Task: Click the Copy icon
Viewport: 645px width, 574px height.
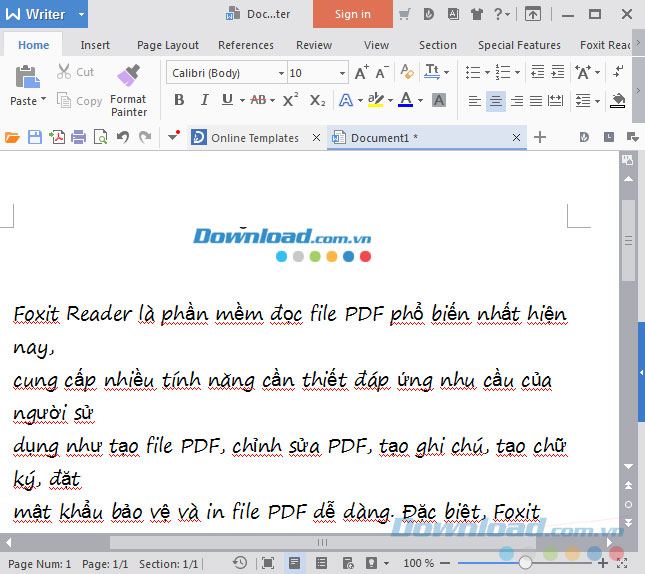Action: [64, 100]
